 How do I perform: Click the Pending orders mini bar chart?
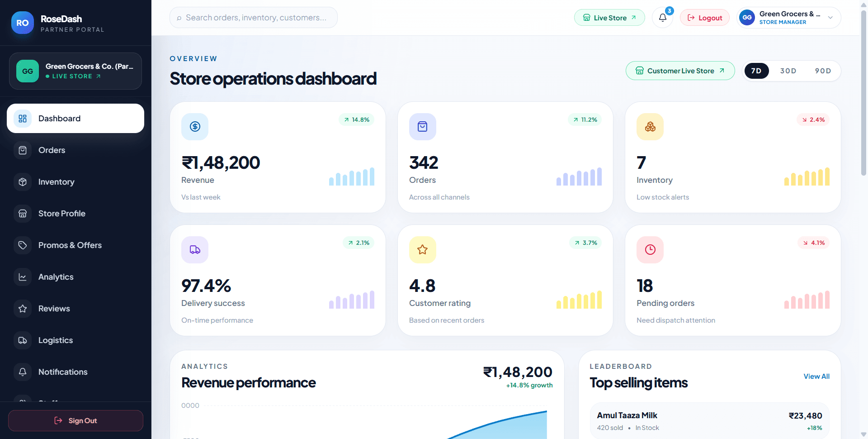807,300
